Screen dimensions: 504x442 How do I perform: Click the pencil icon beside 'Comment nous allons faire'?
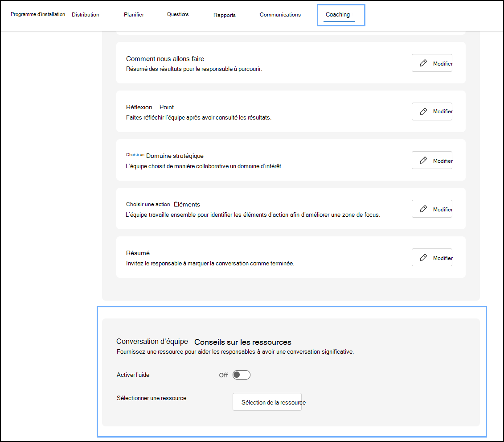click(x=423, y=63)
